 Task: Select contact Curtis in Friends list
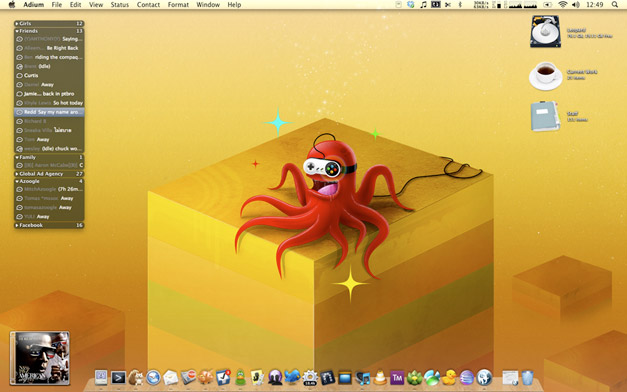49,75
